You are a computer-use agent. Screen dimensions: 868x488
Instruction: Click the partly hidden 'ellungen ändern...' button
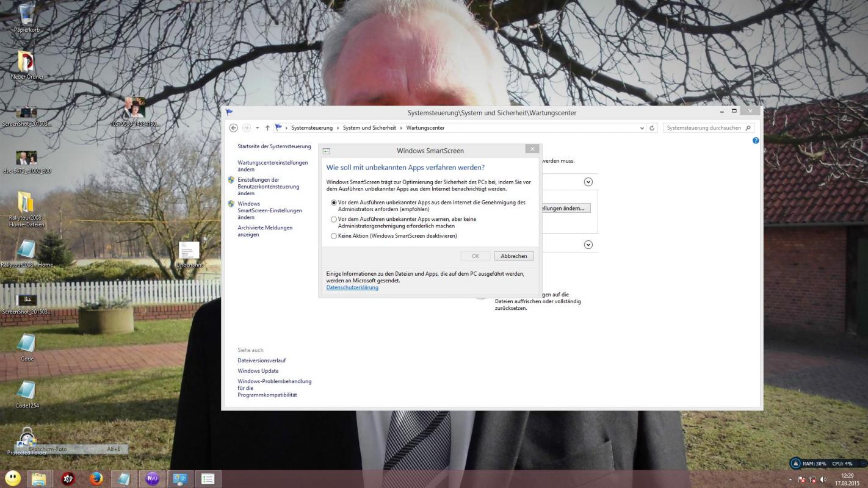(565, 208)
